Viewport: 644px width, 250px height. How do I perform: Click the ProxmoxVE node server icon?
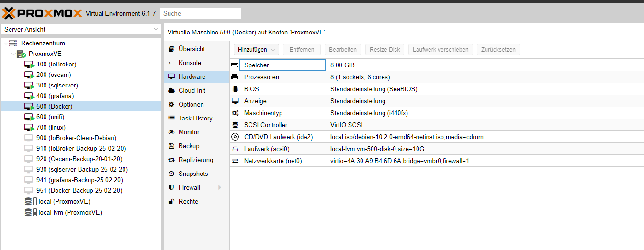(21, 54)
